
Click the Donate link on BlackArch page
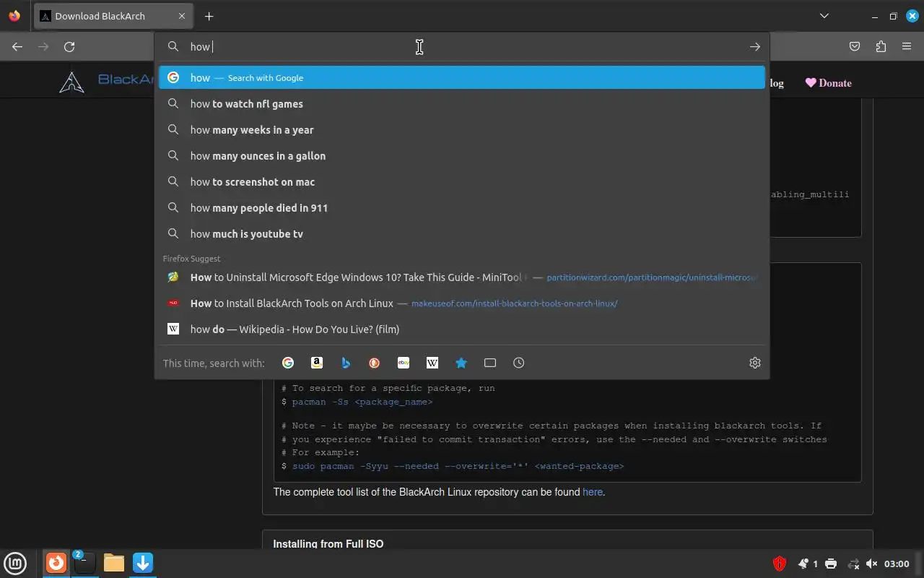pos(829,82)
